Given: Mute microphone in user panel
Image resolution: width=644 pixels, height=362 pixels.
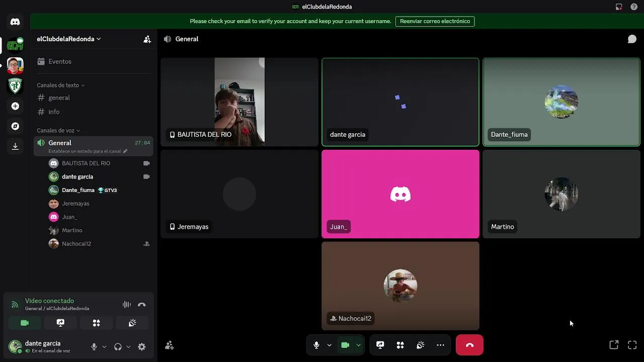Looking at the screenshot, I should (94, 346).
